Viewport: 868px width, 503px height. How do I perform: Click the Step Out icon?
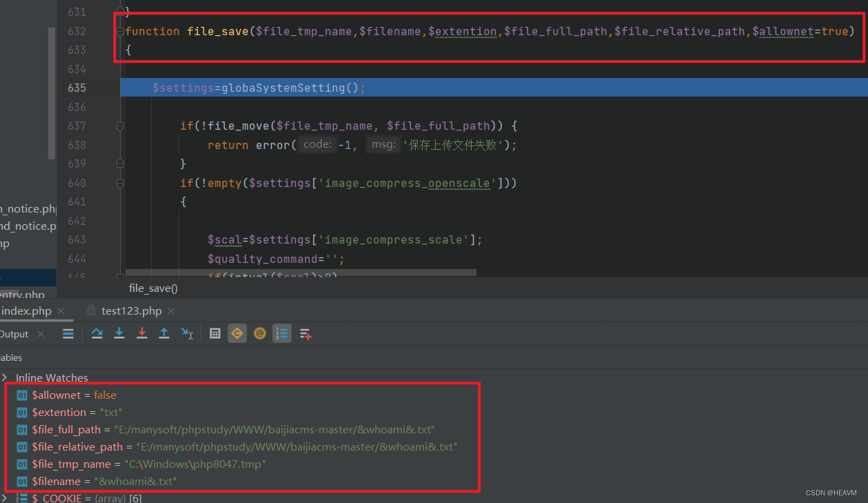[164, 333]
